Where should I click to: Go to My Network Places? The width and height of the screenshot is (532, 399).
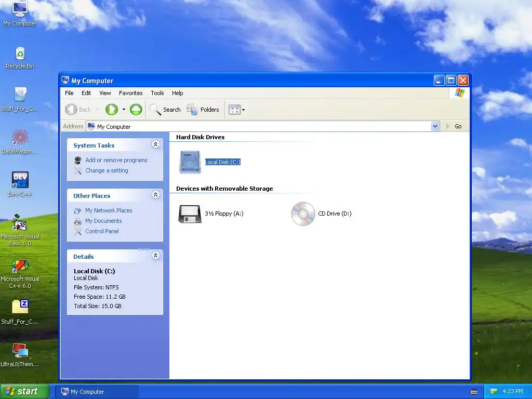tap(109, 210)
